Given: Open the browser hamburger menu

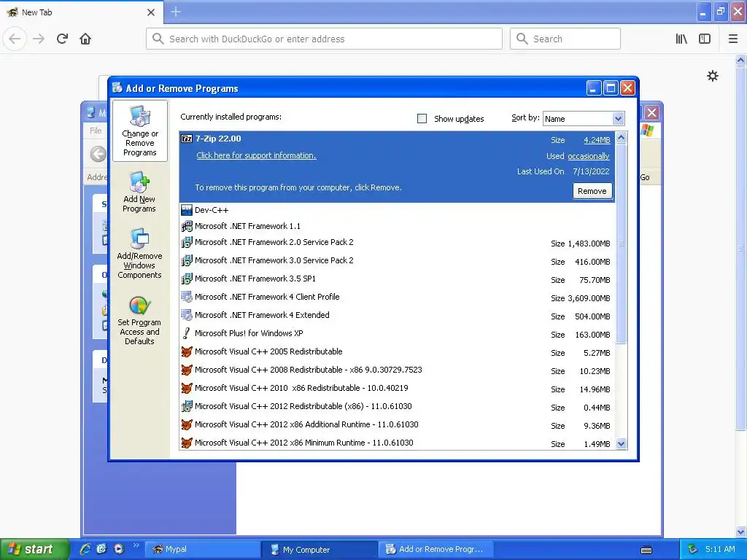Looking at the screenshot, I should click(733, 39).
